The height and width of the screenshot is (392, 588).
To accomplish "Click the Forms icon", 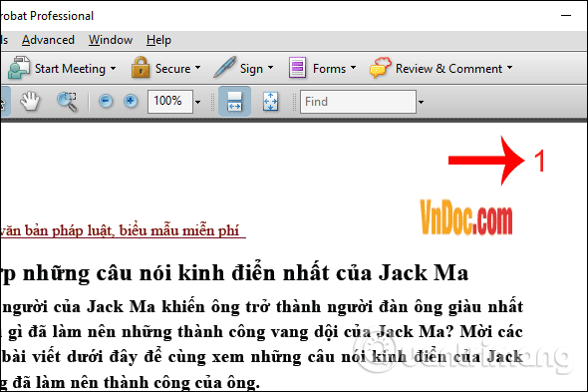I will [297, 68].
